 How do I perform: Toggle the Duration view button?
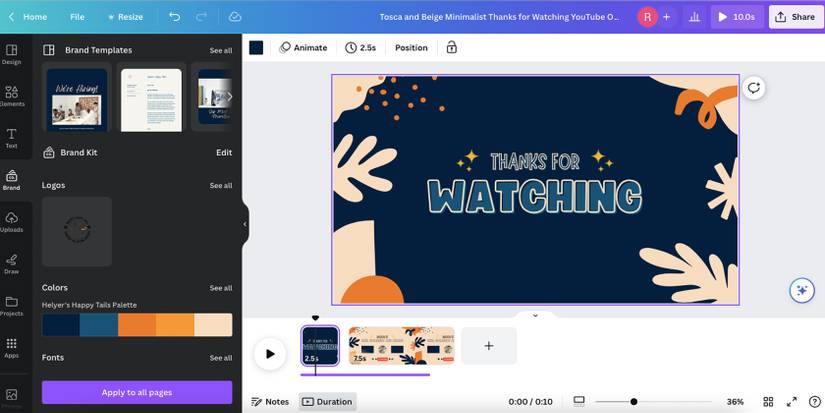click(327, 402)
